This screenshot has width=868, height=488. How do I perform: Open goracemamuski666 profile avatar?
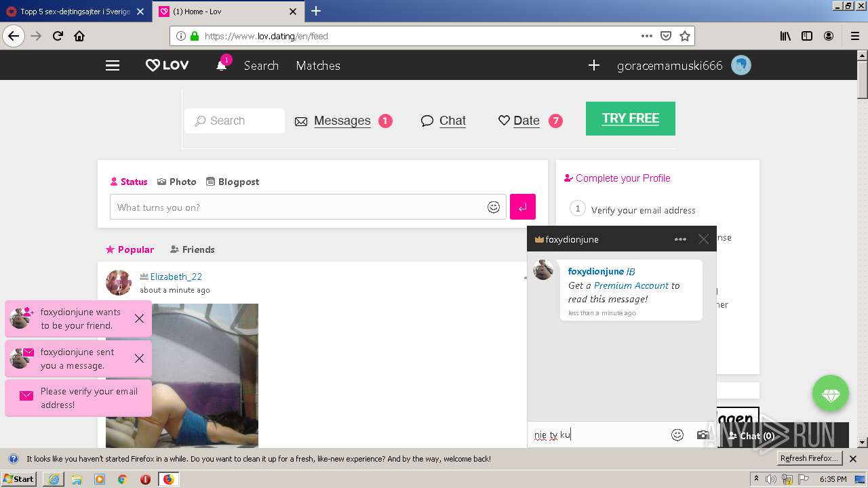click(x=741, y=66)
